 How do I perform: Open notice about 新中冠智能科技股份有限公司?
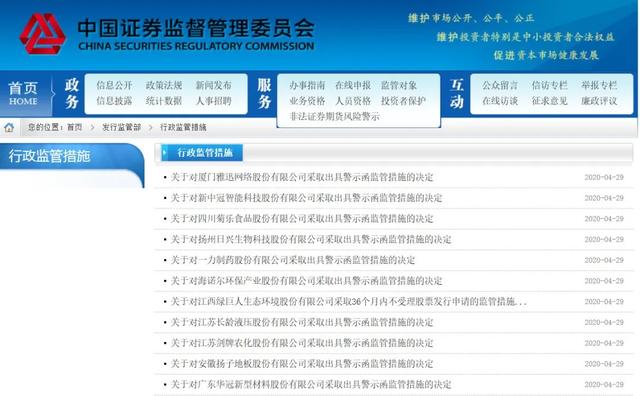[307, 198]
